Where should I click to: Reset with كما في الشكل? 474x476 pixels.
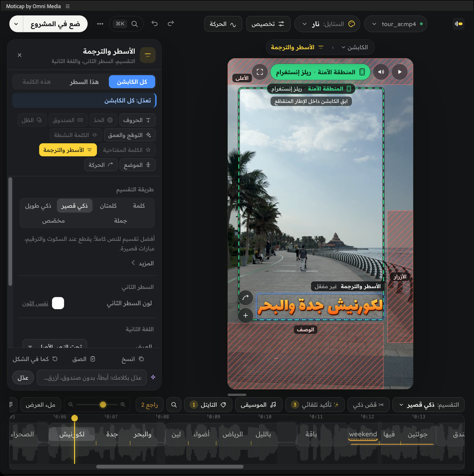pos(35,359)
